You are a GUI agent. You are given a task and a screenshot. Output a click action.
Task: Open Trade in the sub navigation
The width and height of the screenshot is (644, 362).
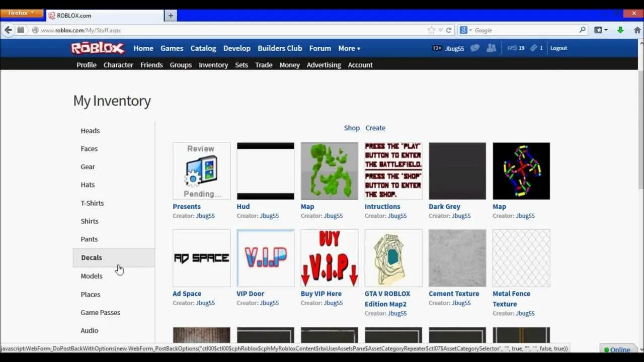point(264,65)
